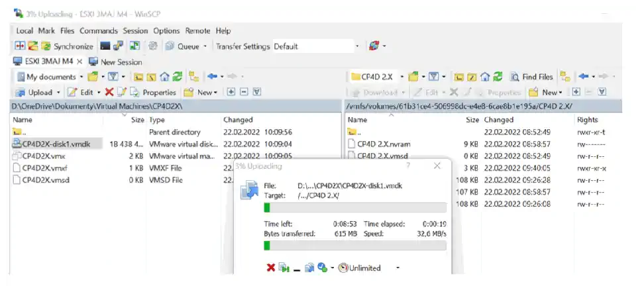Click the remote panel filter icon
Screen dimensions: 644x294
click(434, 77)
